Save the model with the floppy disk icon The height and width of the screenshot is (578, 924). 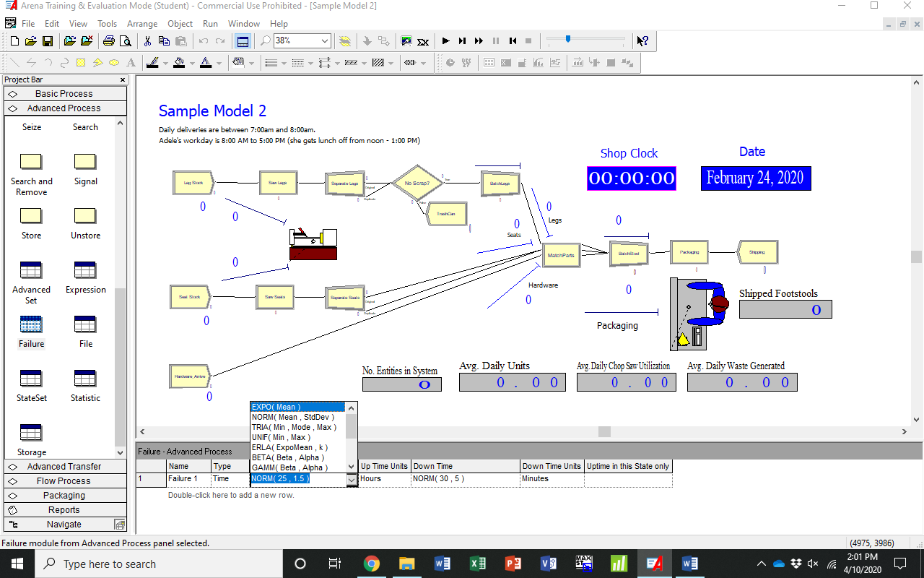pos(47,41)
